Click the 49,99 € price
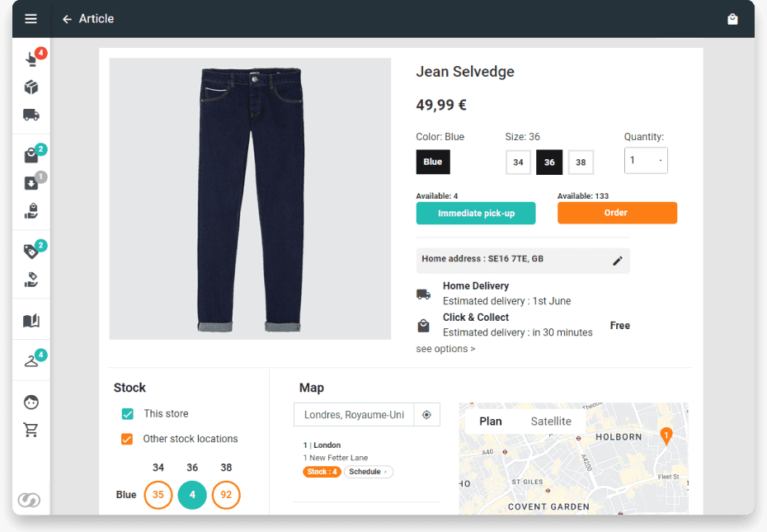This screenshot has width=767, height=532. coord(441,105)
